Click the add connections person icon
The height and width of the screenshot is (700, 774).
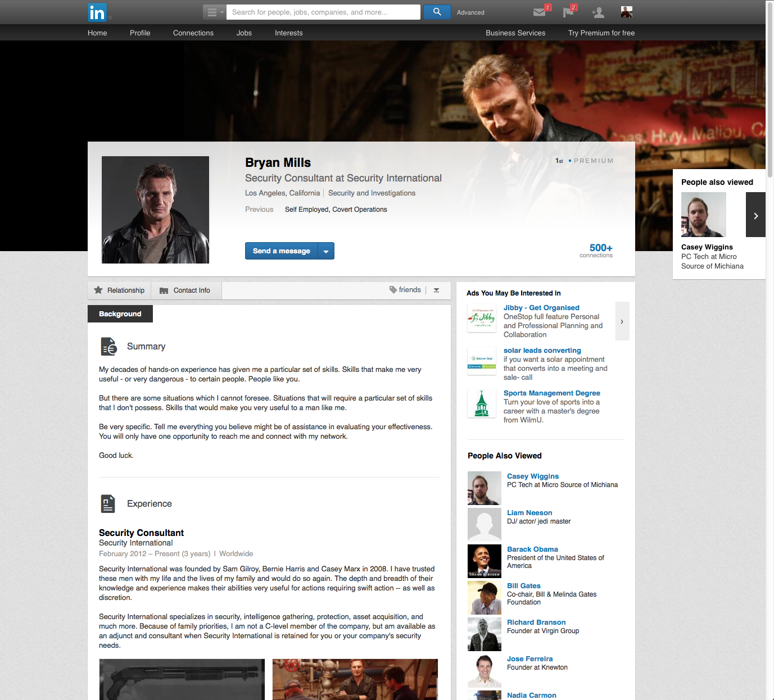click(598, 12)
